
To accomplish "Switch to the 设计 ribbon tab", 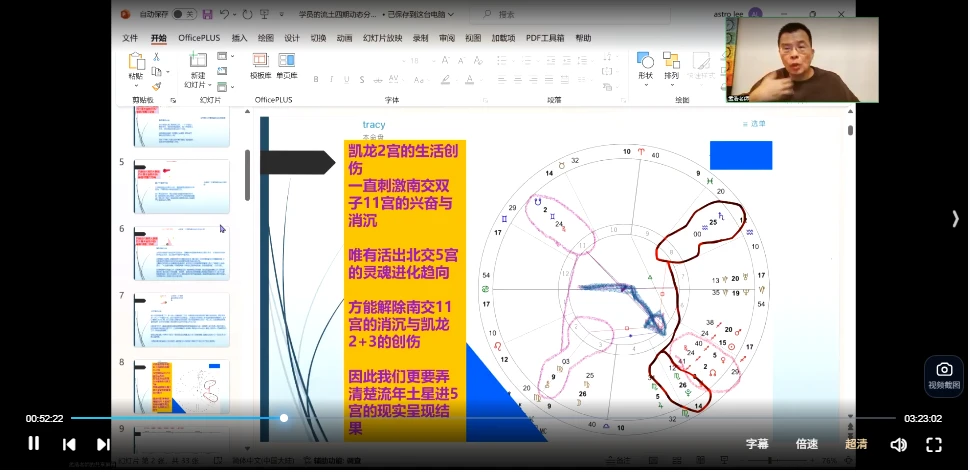I will (x=292, y=38).
